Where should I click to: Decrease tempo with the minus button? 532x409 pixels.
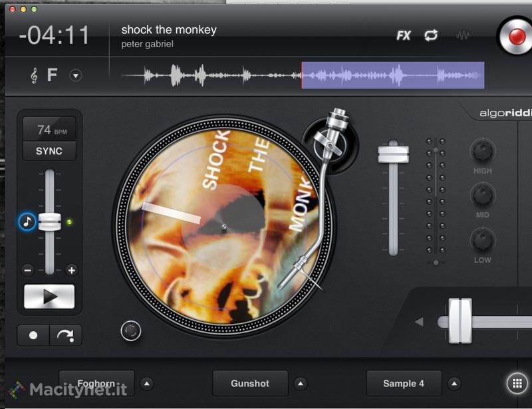28,270
